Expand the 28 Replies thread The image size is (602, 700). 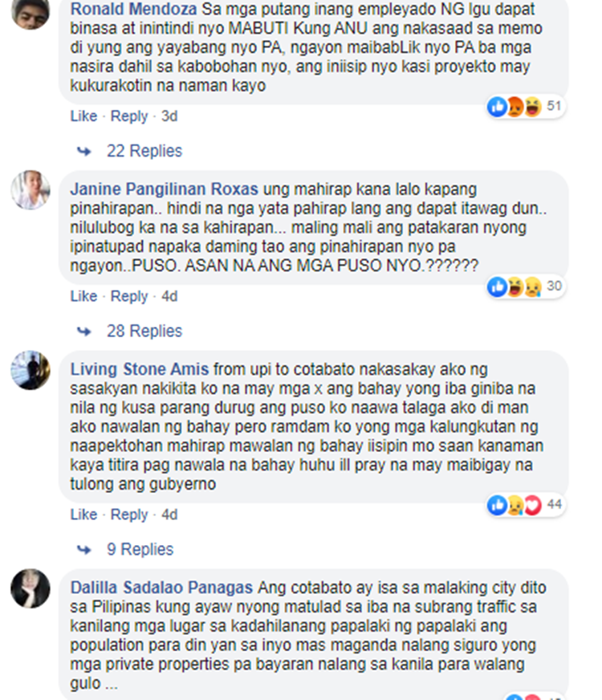pos(144,331)
